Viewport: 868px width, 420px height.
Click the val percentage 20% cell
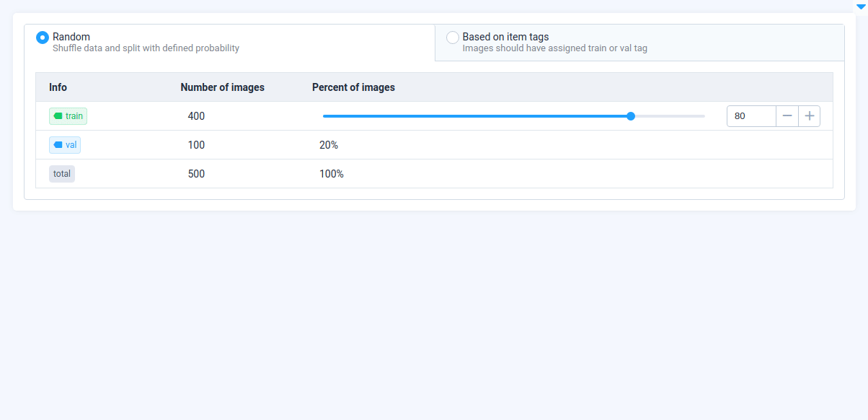pyautogui.click(x=329, y=145)
